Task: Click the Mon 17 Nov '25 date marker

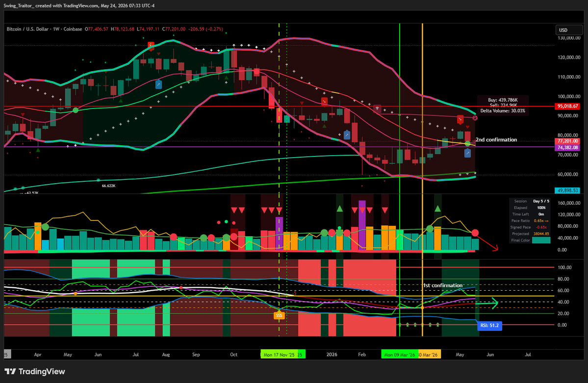Action: 279,355
